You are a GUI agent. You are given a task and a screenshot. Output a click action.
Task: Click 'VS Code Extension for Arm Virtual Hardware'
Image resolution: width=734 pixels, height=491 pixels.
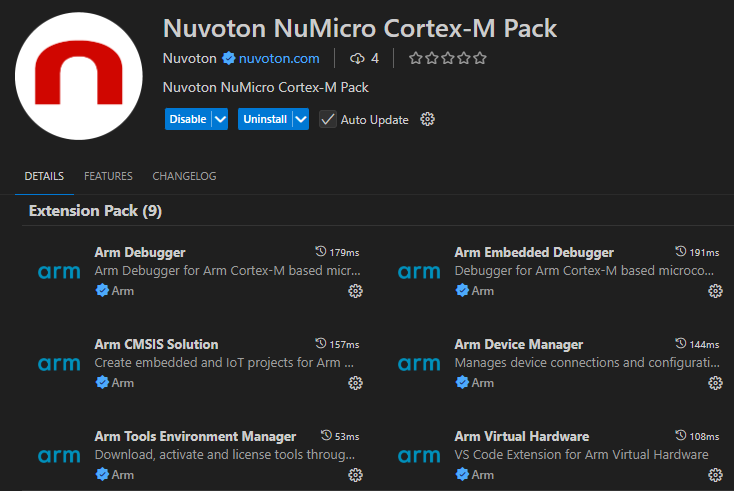pos(581,454)
